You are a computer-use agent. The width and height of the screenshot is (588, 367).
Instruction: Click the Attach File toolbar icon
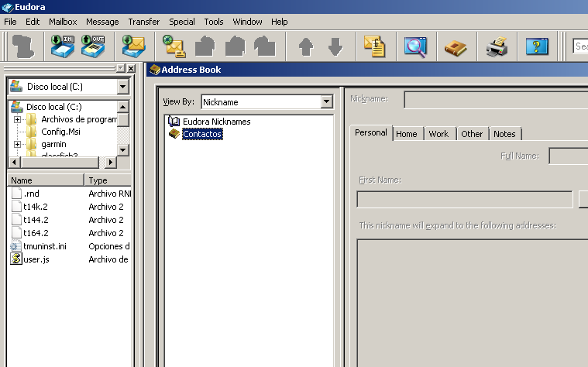pyautogui.click(x=376, y=47)
